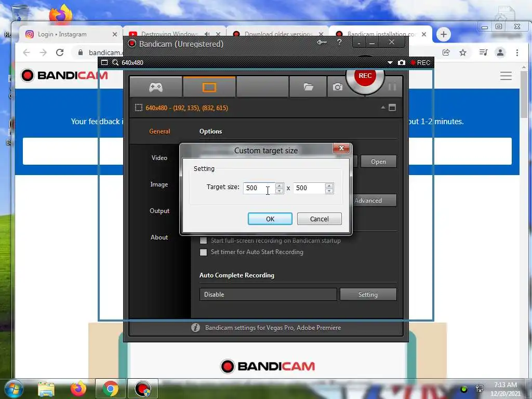
Task: Open the Bandicam website hamburger menu
Action: 506,76
